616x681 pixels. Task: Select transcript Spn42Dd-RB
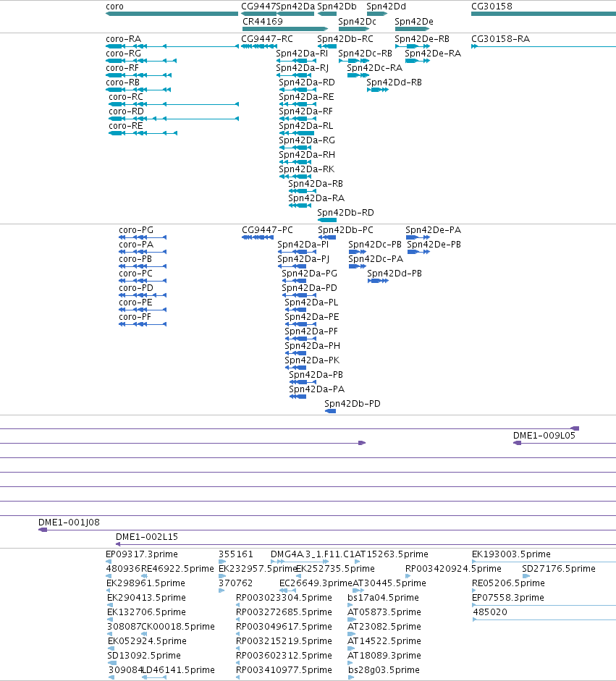click(x=378, y=90)
